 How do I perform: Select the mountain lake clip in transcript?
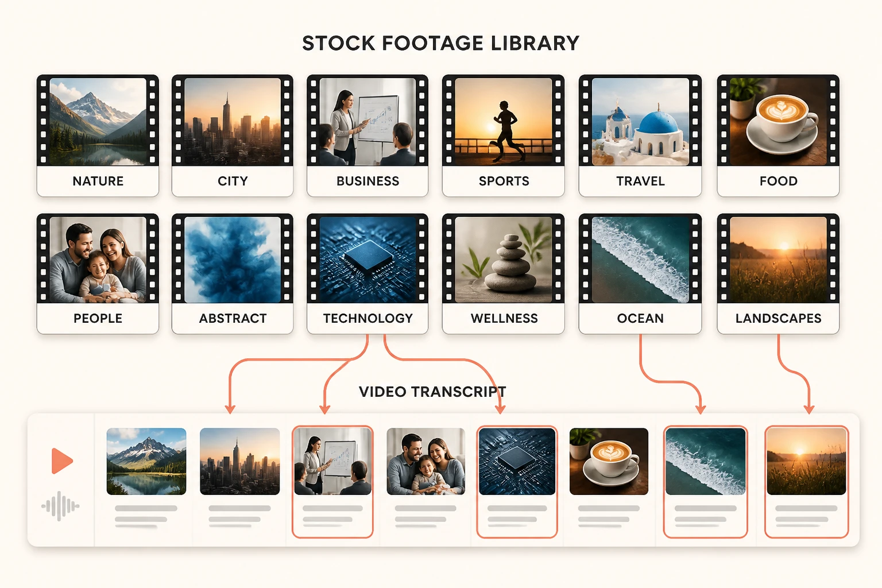[146, 461]
